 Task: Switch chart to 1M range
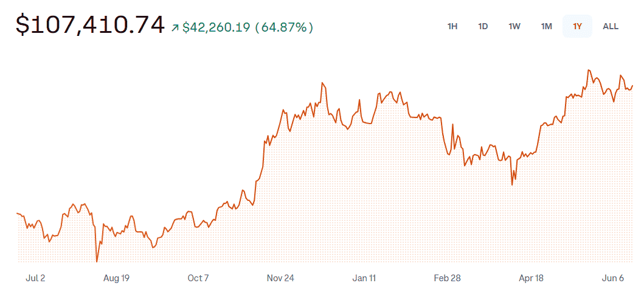(x=546, y=26)
